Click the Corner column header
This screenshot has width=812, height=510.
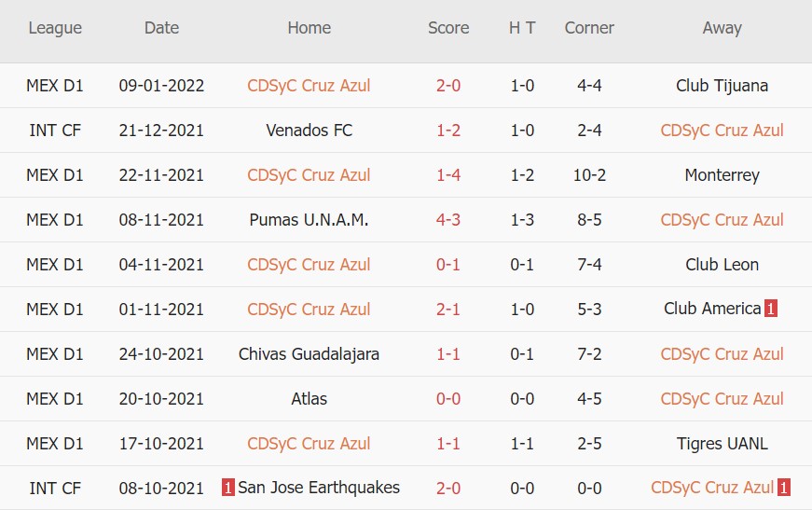click(589, 28)
